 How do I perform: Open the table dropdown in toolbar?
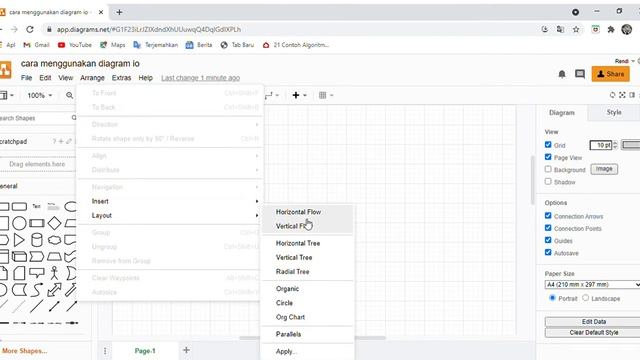tap(325, 95)
